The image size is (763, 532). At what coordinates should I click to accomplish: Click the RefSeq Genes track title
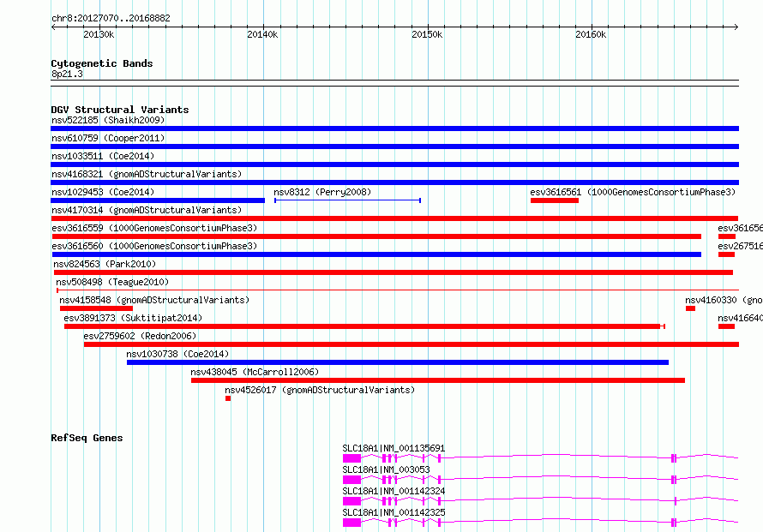click(87, 438)
